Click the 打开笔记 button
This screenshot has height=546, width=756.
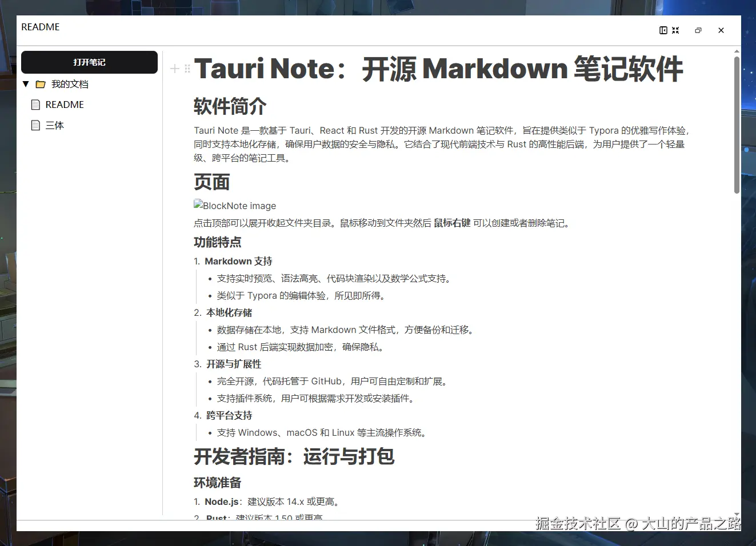(x=89, y=62)
